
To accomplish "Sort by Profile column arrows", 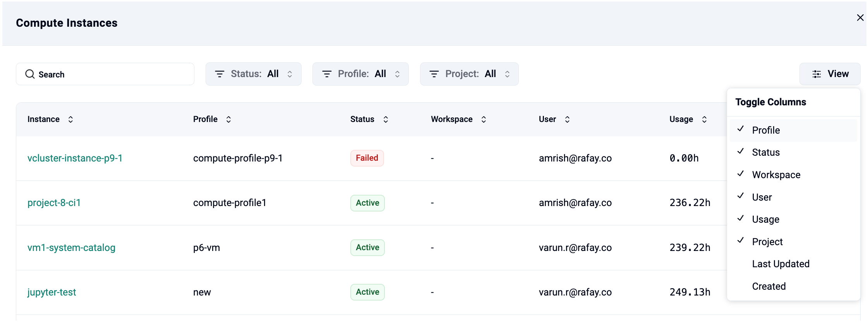I will click(x=228, y=119).
